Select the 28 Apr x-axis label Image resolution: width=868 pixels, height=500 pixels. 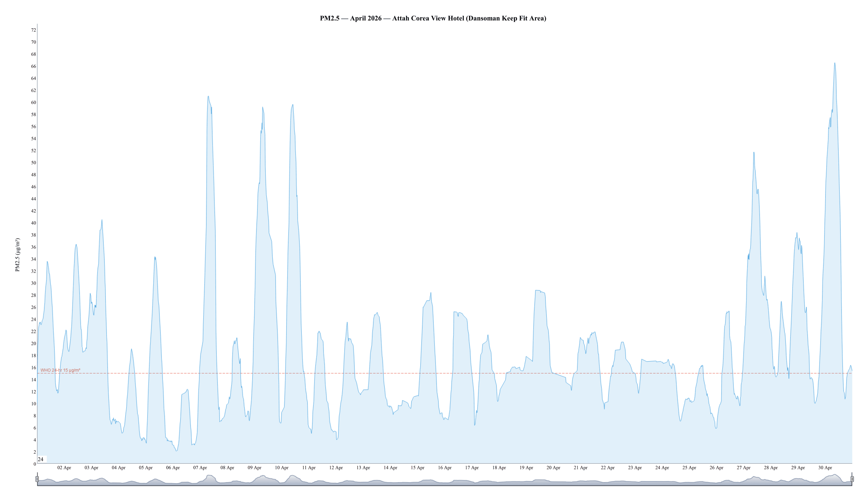(x=771, y=468)
